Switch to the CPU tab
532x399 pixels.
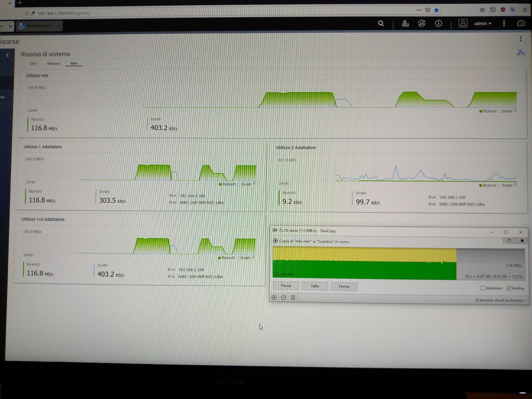pyautogui.click(x=33, y=64)
